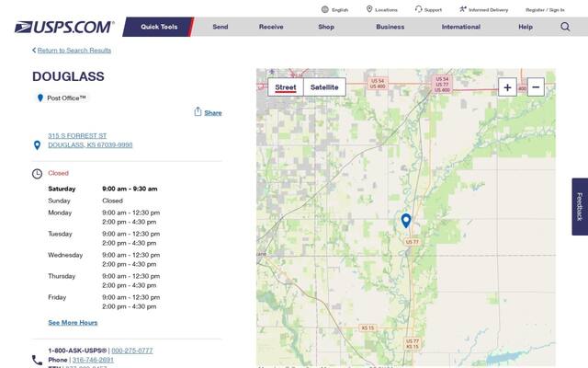Open the English language selector
Viewport: 588px width, 368px height.
coord(340,10)
